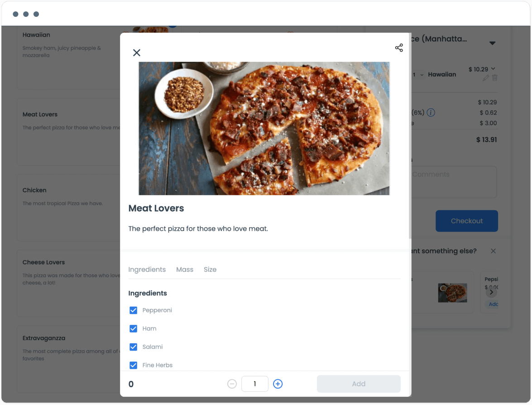Show tax info for the 6% charge
Screen dimensions: 532x405
click(x=431, y=113)
